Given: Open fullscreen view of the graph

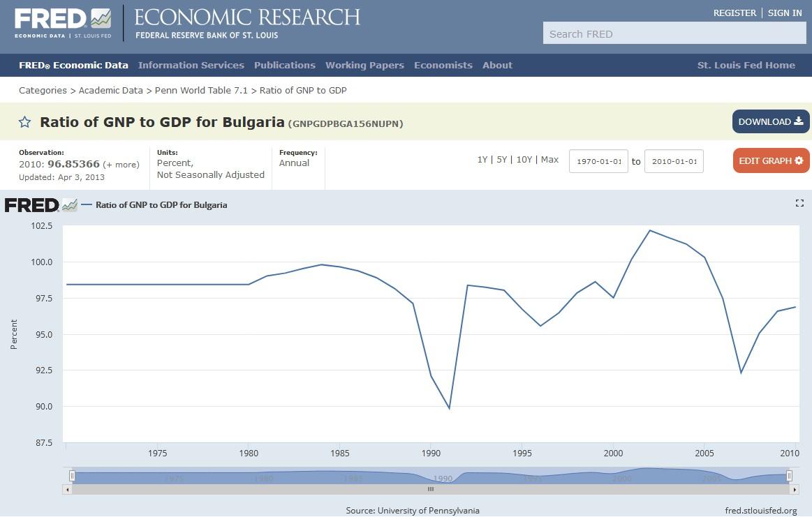Looking at the screenshot, I should tap(799, 203).
